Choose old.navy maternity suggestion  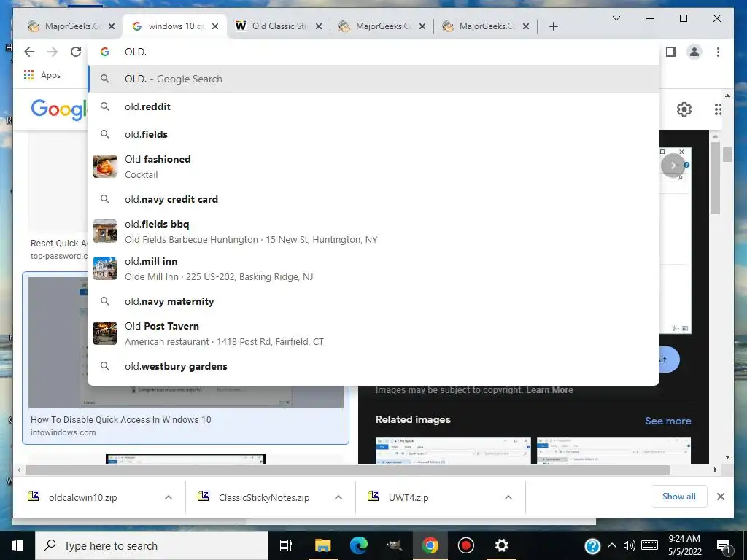(373, 301)
